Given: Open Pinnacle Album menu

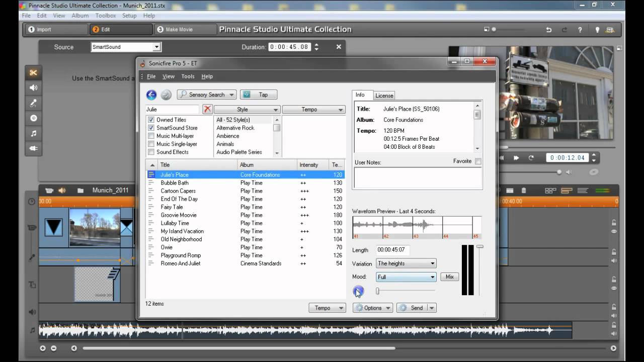Looking at the screenshot, I should coord(80,16).
